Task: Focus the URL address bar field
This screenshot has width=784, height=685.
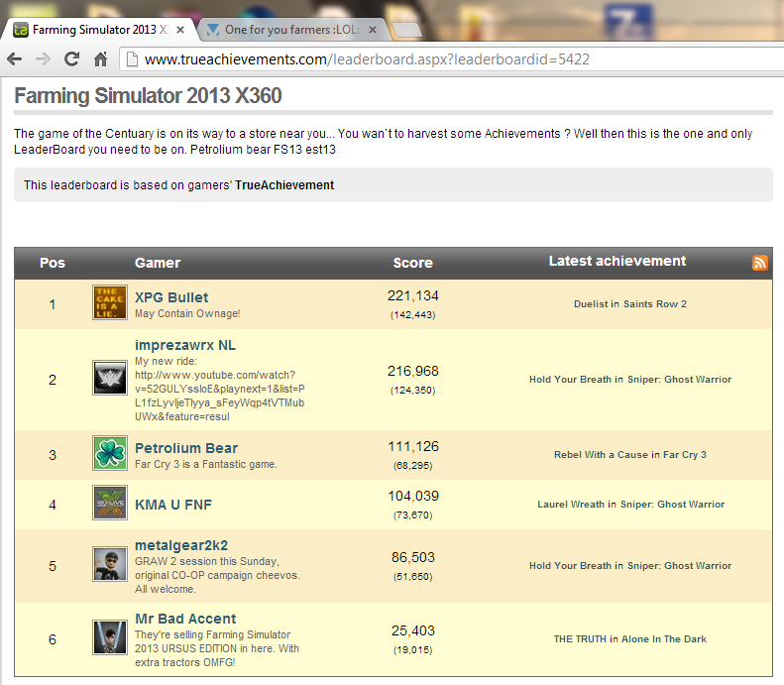Action: click(x=446, y=59)
